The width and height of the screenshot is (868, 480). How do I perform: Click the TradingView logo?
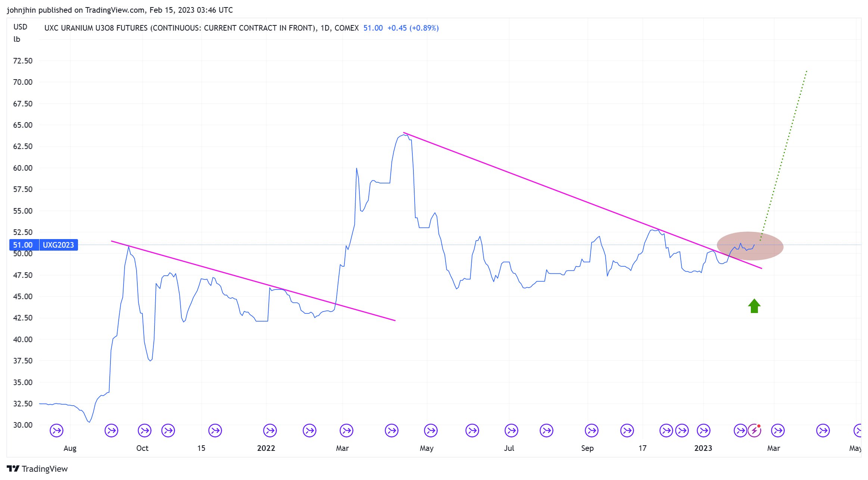point(37,469)
